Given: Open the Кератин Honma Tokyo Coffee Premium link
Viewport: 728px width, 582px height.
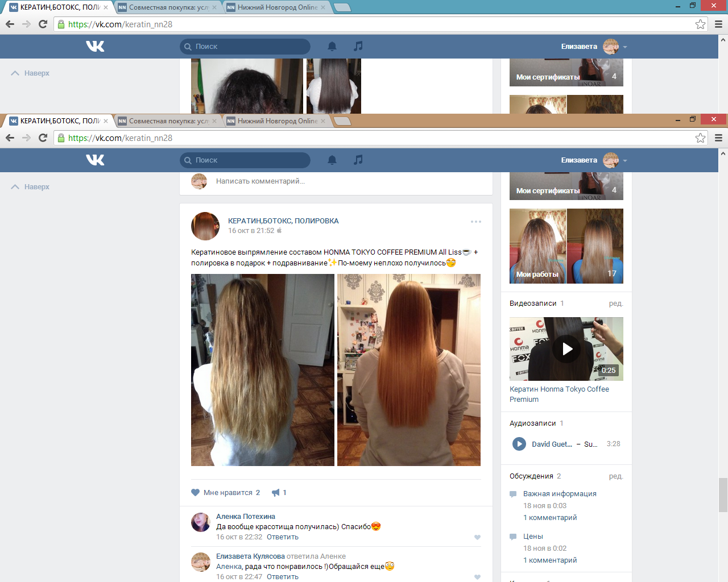Looking at the screenshot, I should point(559,394).
